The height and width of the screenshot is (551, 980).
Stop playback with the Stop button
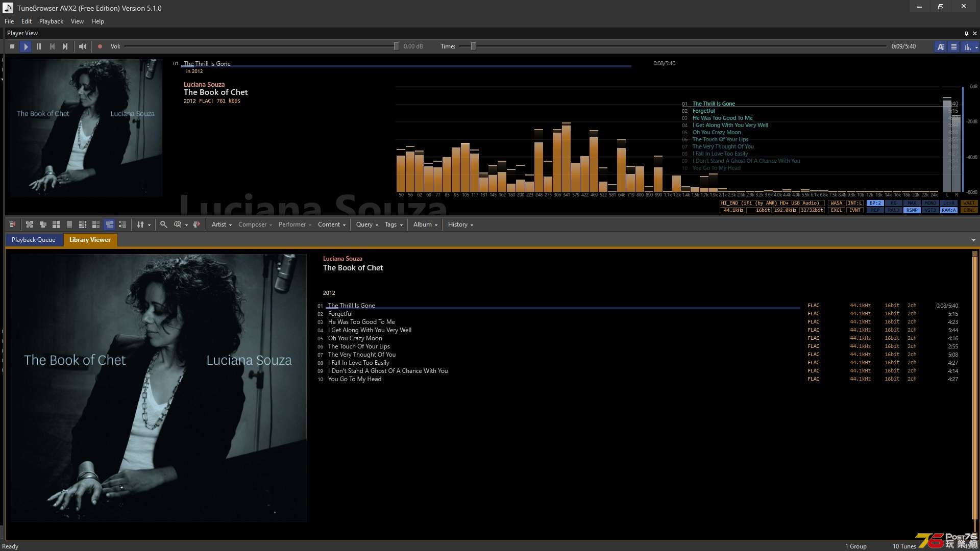(x=12, y=46)
